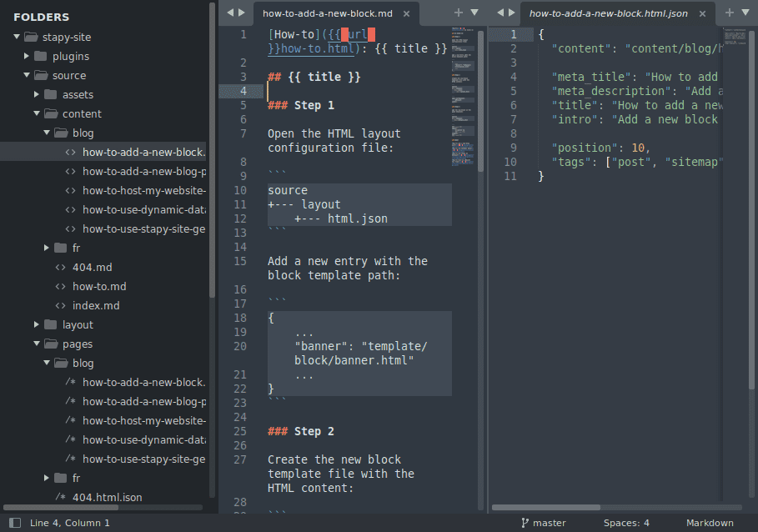
Task: Add new tab in left pane
Action: tap(459, 13)
